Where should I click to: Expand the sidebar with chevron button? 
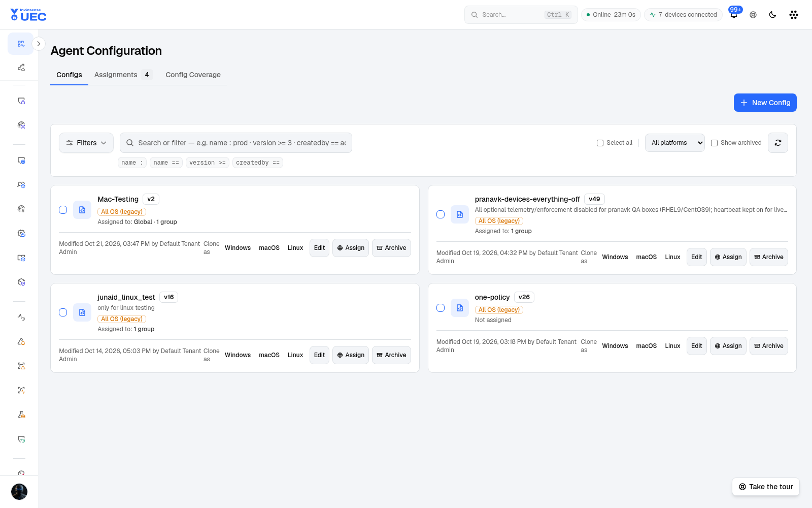39,44
